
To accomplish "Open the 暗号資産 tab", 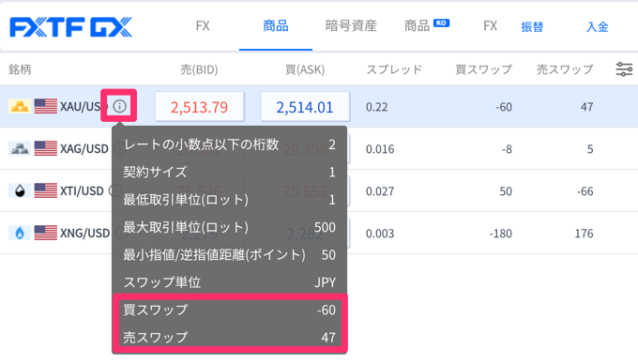I will coord(351,26).
